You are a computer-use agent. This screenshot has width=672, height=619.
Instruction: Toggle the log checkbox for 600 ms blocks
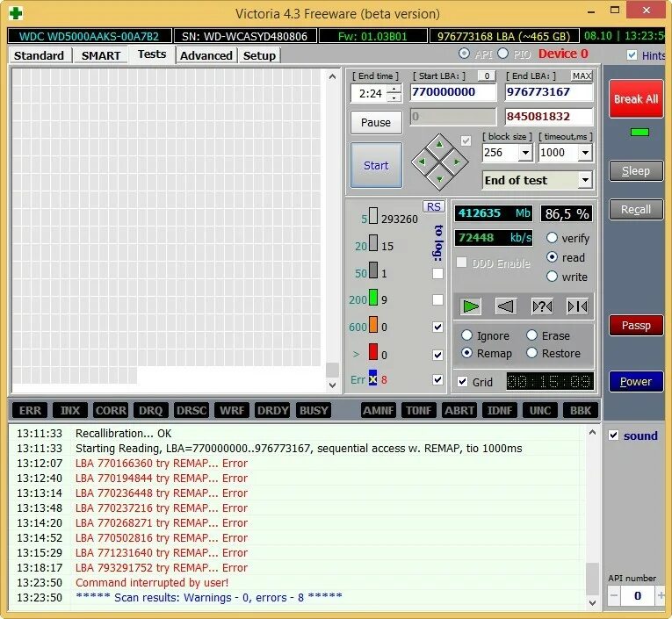(x=437, y=327)
